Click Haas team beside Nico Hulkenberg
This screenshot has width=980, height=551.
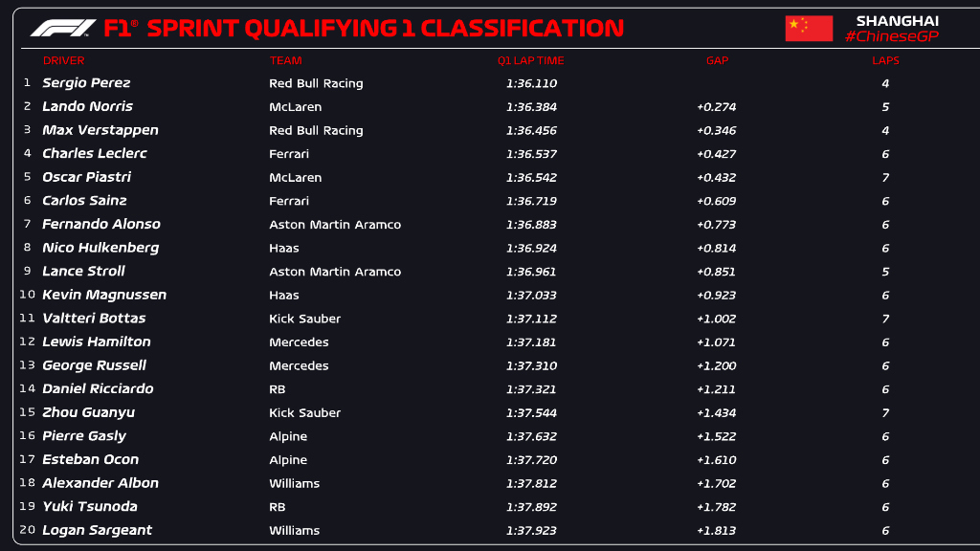[x=284, y=248]
